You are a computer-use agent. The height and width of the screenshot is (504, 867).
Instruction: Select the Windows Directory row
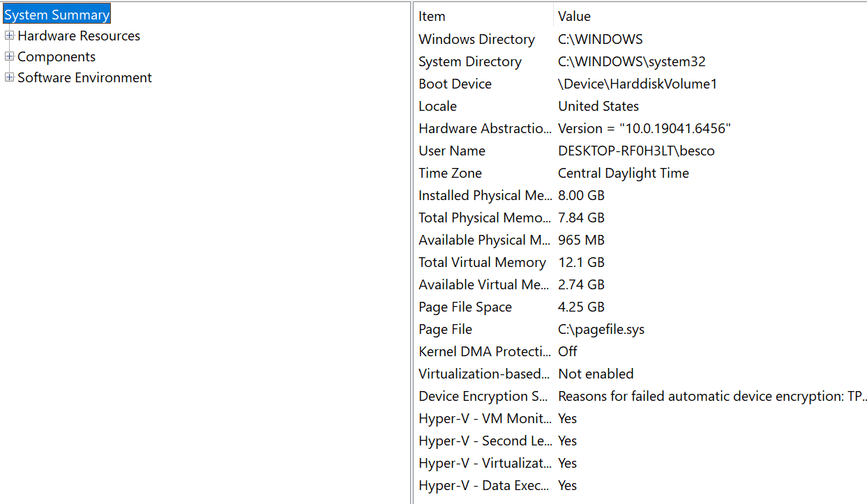coord(641,39)
